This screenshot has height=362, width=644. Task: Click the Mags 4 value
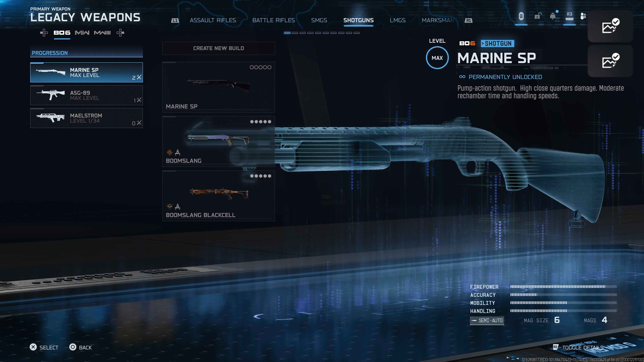(x=604, y=320)
